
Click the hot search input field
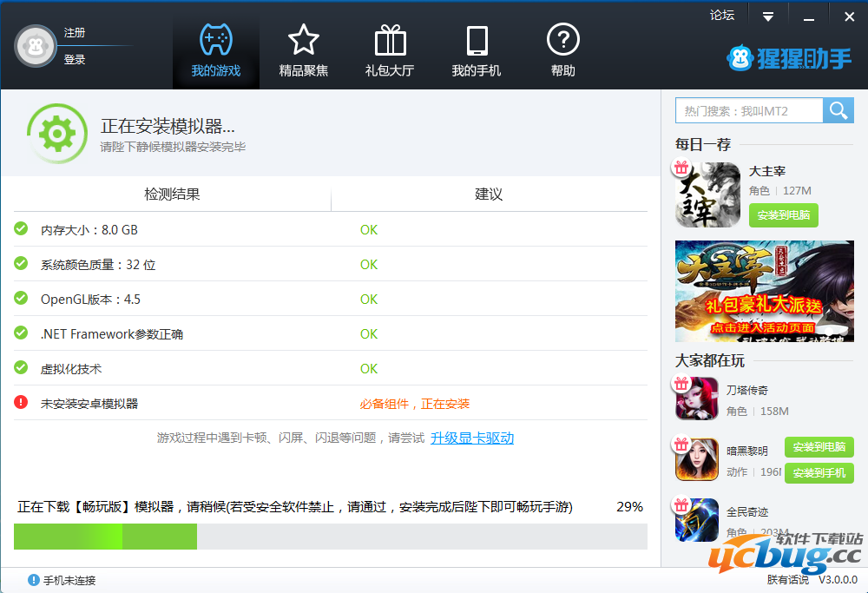[x=749, y=110]
